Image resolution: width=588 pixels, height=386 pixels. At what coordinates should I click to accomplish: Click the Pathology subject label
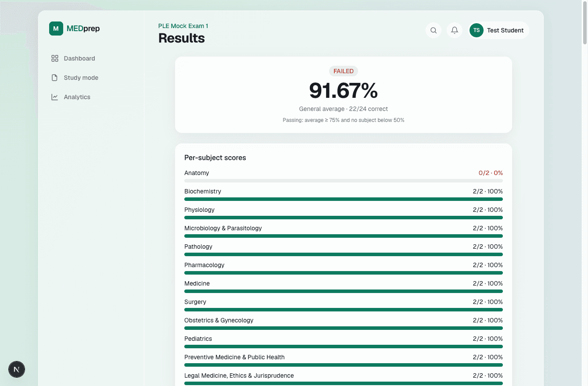(198, 247)
